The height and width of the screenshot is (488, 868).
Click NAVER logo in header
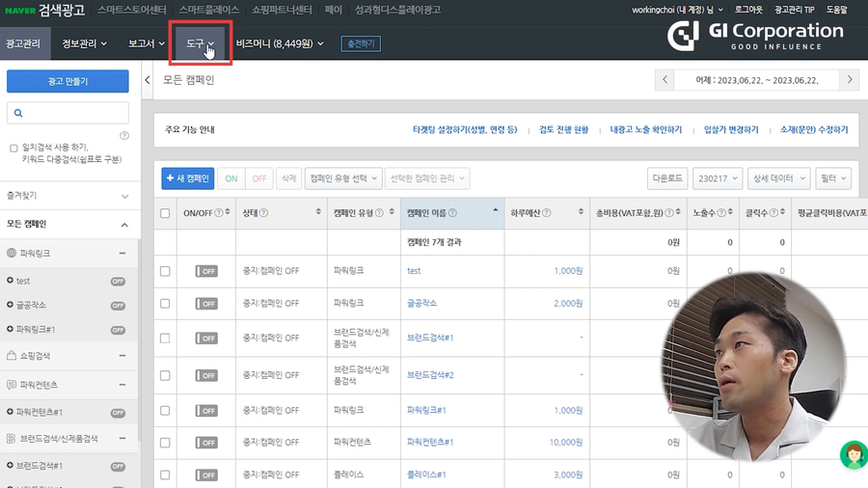pos(20,10)
